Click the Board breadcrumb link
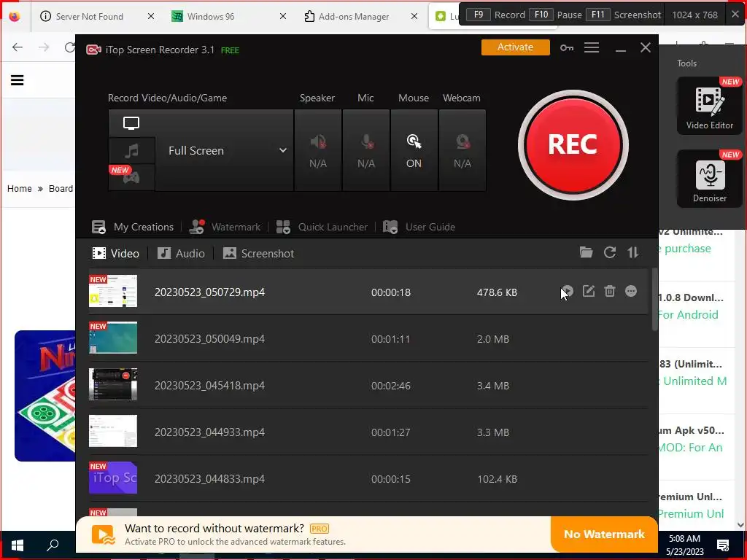The height and width of the screenshot is (560, 747). pos(61,189)
